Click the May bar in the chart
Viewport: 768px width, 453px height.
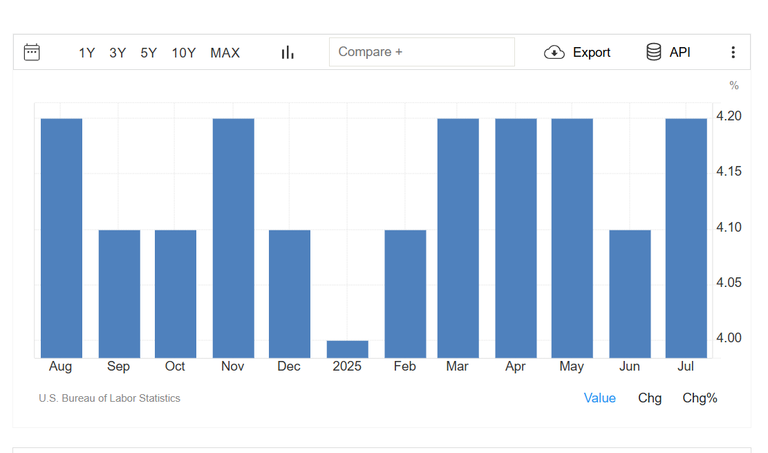click(x=572, y=238)
